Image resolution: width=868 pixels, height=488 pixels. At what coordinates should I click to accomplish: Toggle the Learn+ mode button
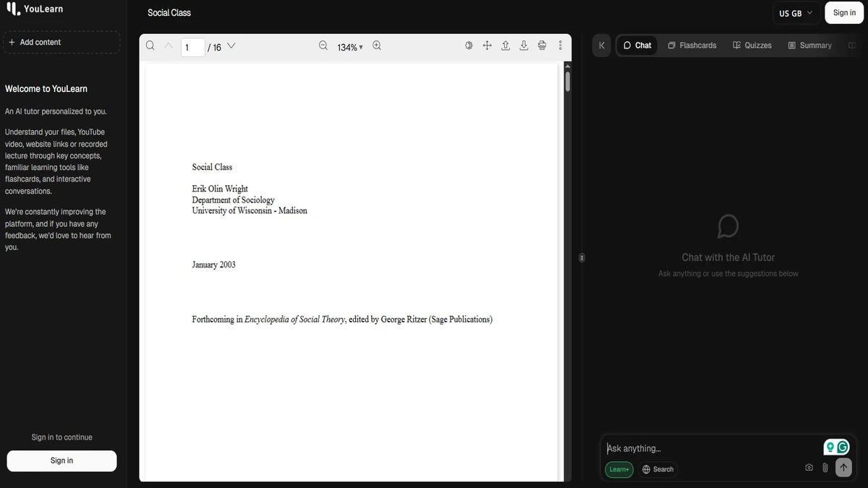619,469
